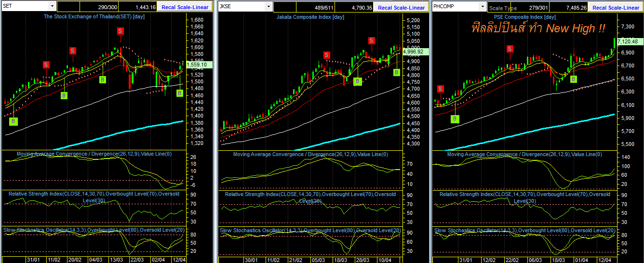Click the 02/04 date label on SET axis
This screenshot has height=263, width=644.
[158, 259]
